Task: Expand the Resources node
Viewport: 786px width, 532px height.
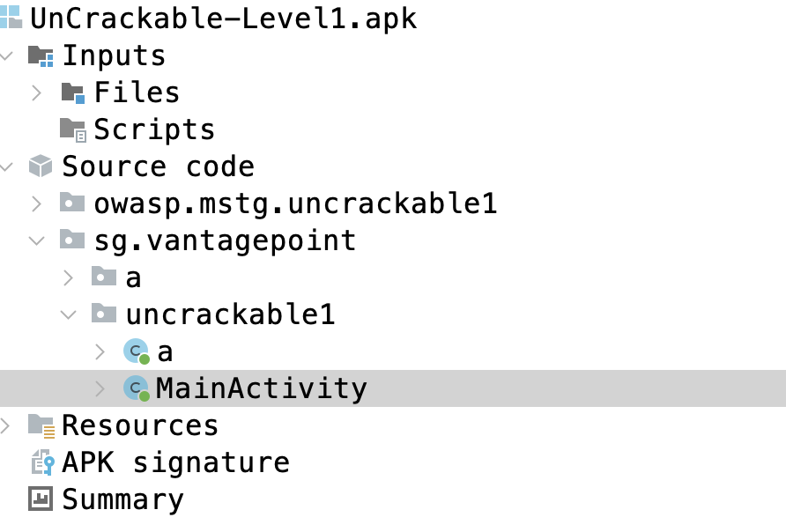Action: pos(5,425)
